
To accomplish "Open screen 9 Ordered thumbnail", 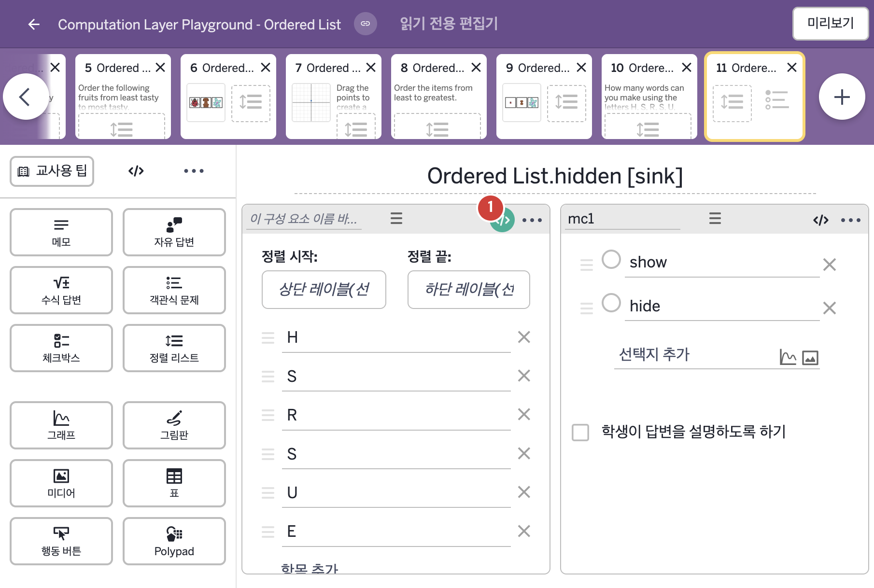I will point(544,97).
